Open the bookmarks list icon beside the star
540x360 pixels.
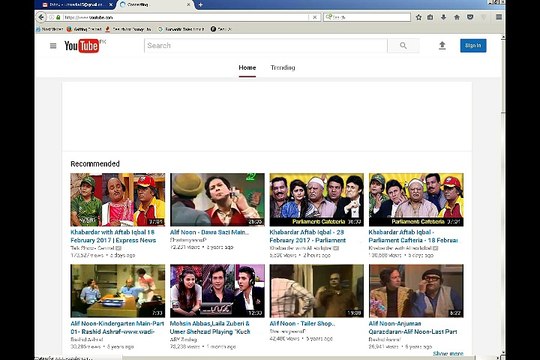click(x=430, y=17)
